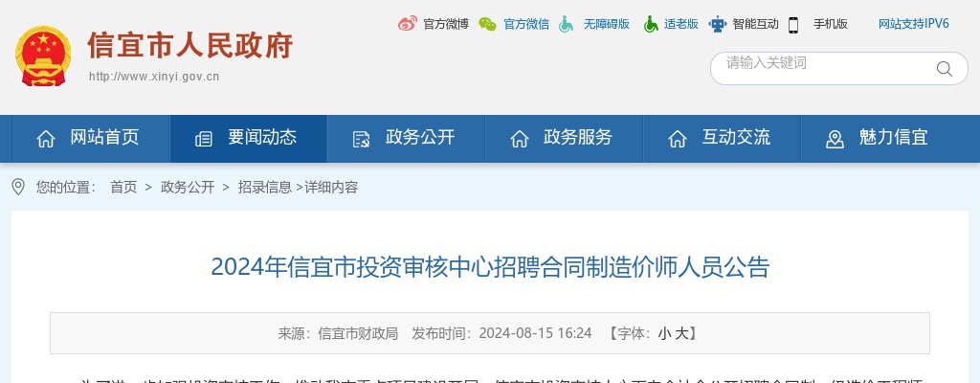Select the 互动交流 navigation item

coord(722,138)
